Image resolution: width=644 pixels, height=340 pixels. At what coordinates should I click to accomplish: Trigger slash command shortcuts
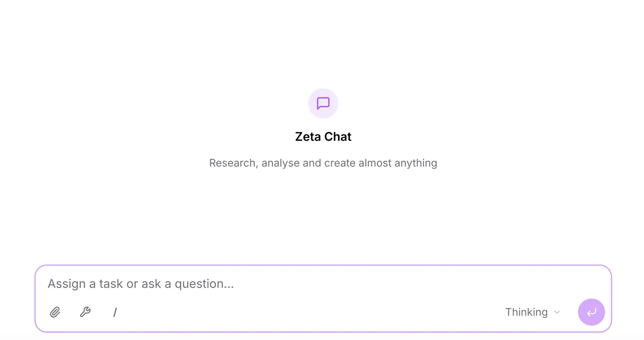pos(115,312)
